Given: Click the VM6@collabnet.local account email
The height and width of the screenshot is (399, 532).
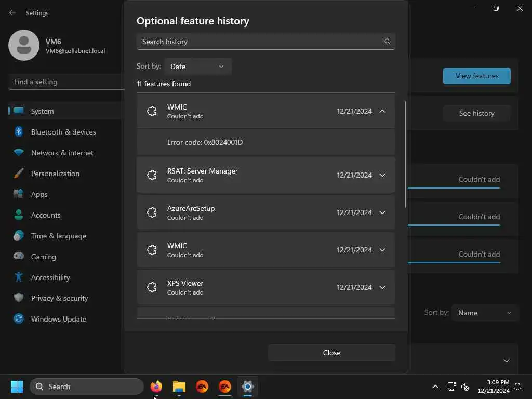Looking at the screenshot, I should pos(75,51).
